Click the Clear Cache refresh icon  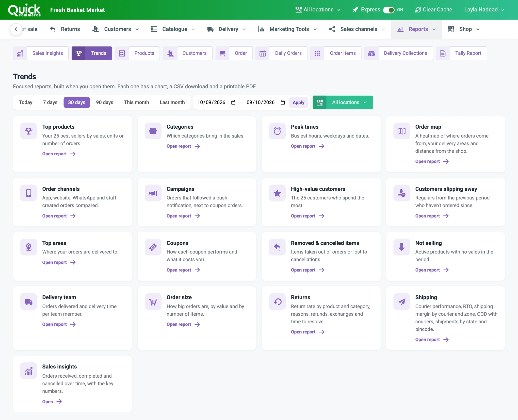(418, 10)
